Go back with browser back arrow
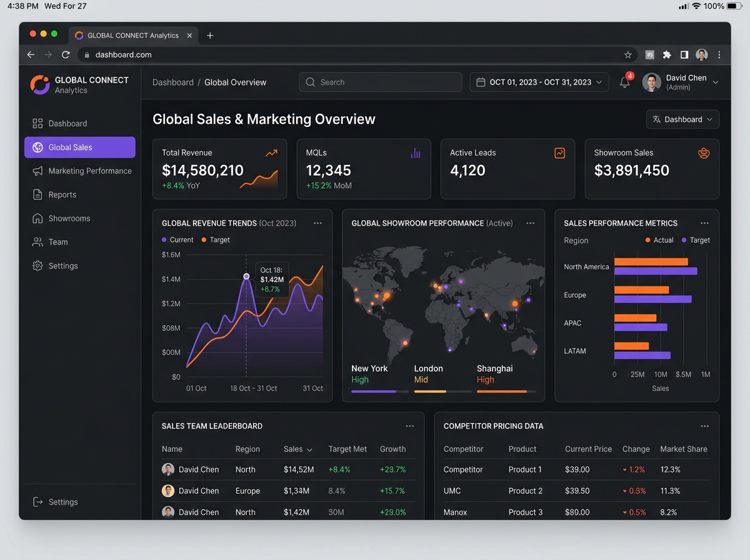This screenshot has height=560, width=750. pos(31,55)
